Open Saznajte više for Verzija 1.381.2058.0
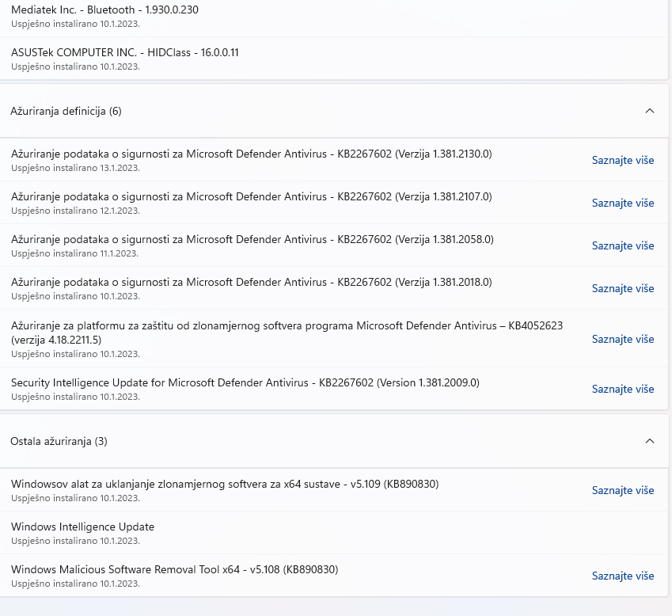Screen dimensions: 672x616 point(623,245)
